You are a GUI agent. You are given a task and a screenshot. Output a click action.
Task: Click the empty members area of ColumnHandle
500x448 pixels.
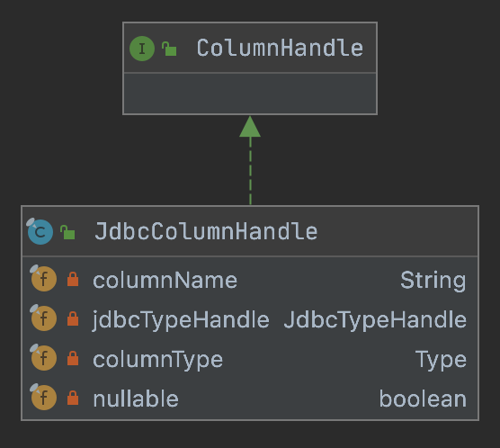coord(250,94)
